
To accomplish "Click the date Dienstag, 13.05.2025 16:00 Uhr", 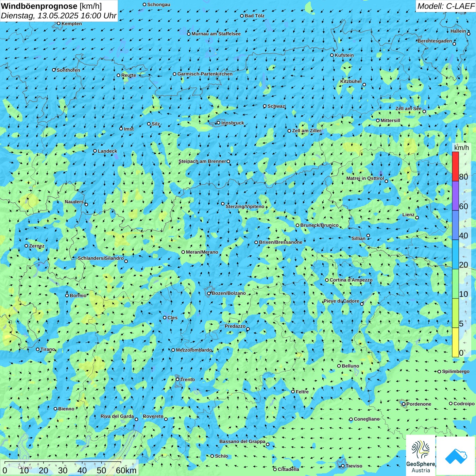I will pos(58,16).
